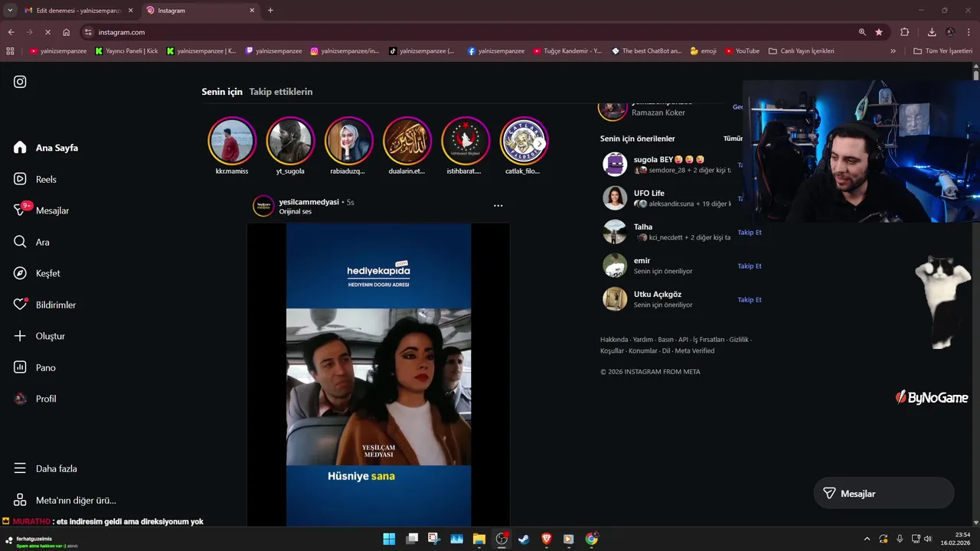Screen dimensions: 980x551
Task: Open the browser extensions puzzle icon
Action: [x=905, y=32]
